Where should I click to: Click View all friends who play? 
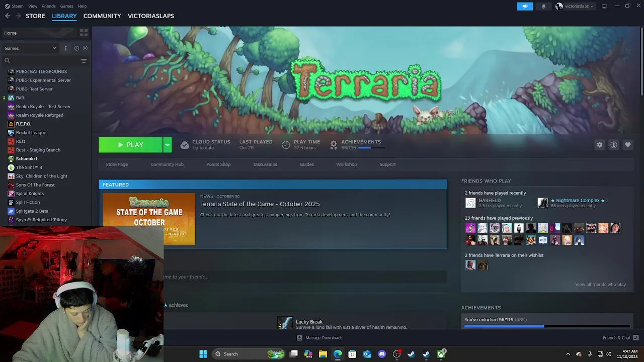(x=600, y=285)
